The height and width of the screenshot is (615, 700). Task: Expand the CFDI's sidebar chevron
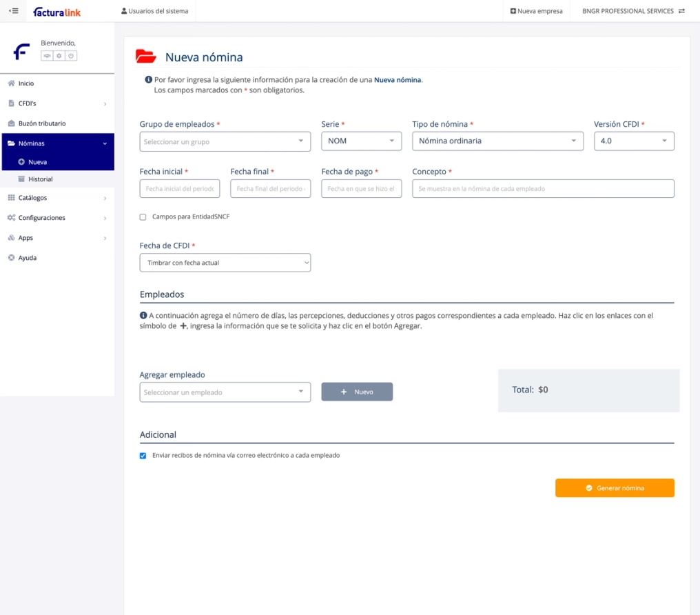[105, 103]
